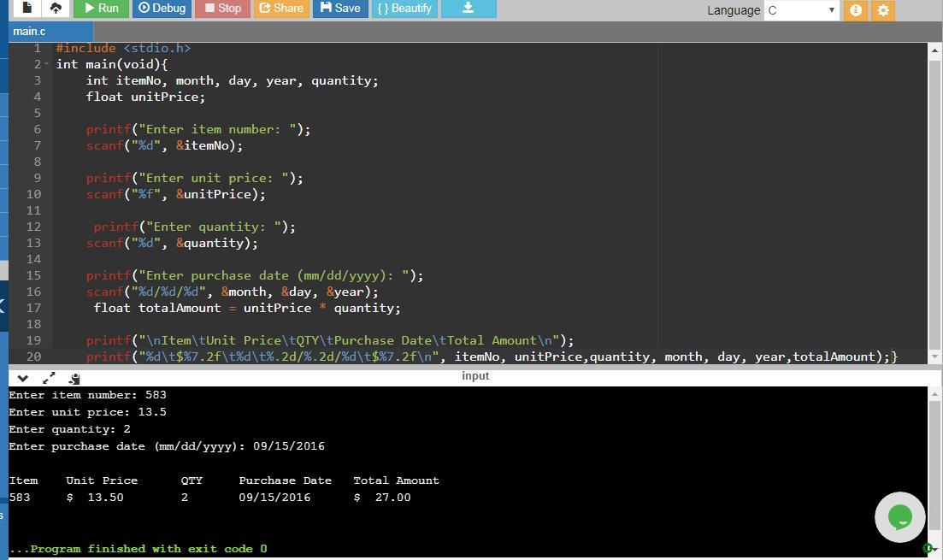Run the program
Screen dimensions: 943x560
[100, 8]
